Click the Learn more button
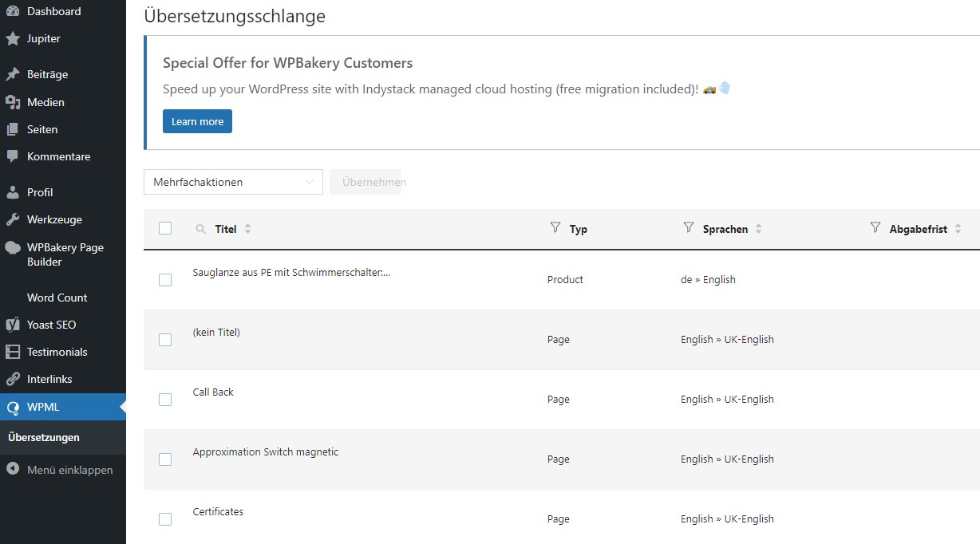Screen dimensions: 980x544 [197, 121]
